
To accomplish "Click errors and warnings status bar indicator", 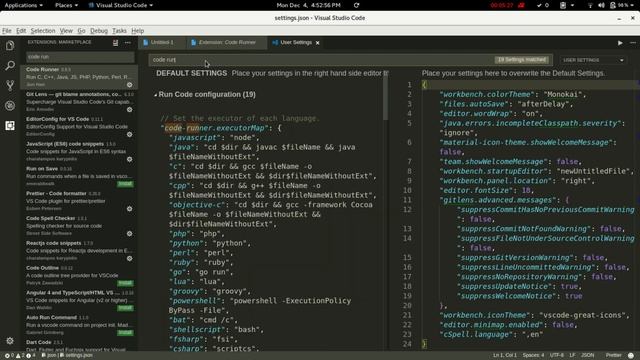I will pos(19,356).
